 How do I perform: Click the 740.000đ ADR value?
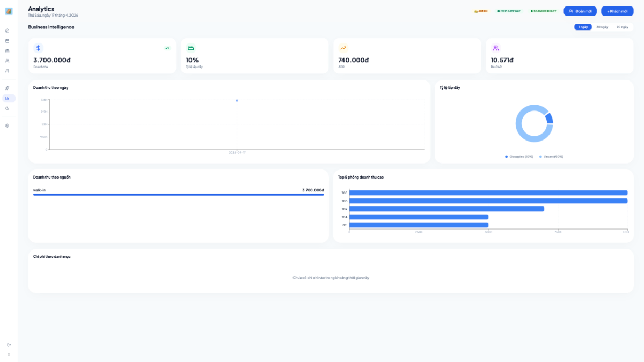[354, 60]
